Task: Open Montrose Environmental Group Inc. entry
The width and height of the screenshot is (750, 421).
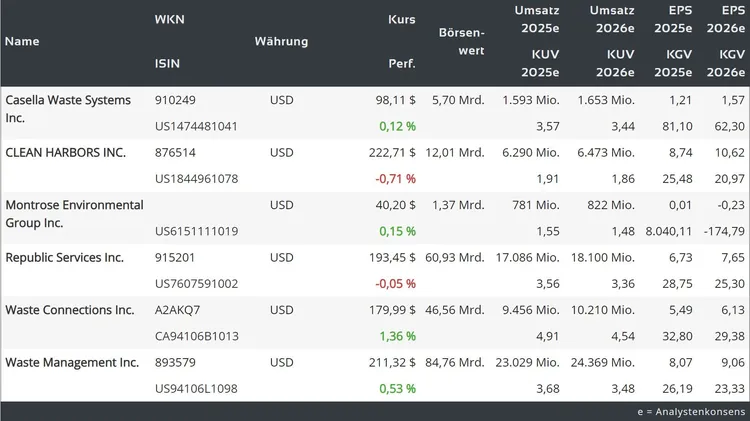Action: pyautogui.click(x=74, y=214)
